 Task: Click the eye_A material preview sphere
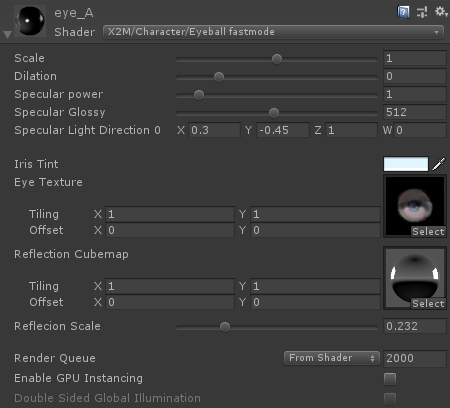[x=30, y=21]
